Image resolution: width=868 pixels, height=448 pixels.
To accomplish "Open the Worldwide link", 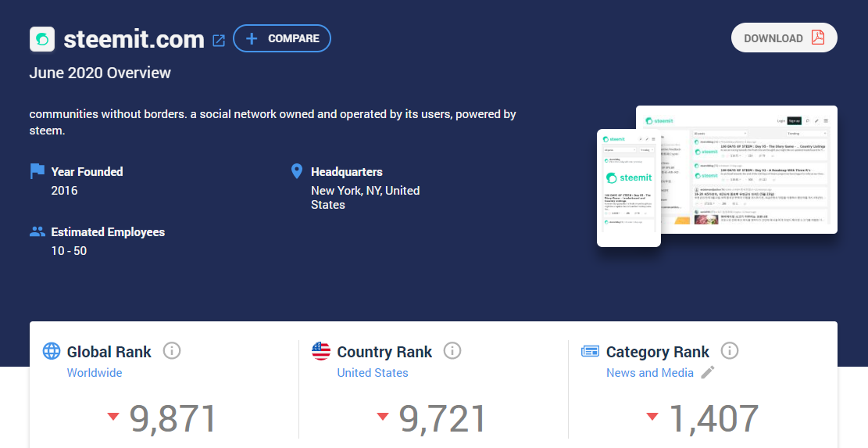I will pyautogui.click(x=95, y=373).
